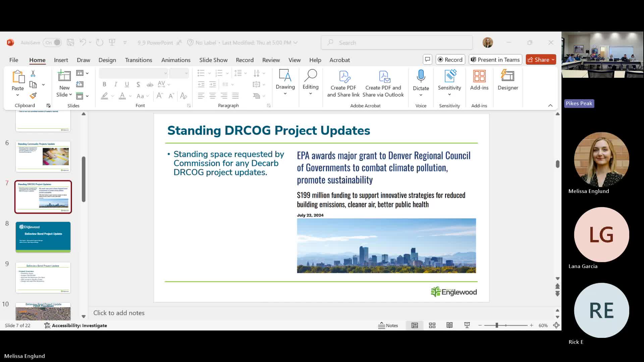The height and width of the screenshot is (362, 644).
Task: Expand the Sensitivity dropdown
Action: [449, 95]
